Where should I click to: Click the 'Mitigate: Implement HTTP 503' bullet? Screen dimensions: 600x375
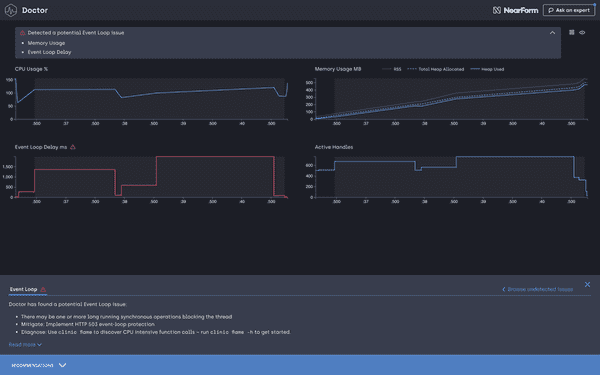click(88, 324)
